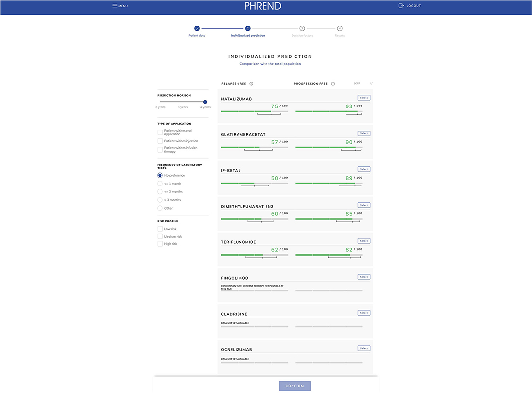Check Patient wishes infusion therapy
This screenshot has height=396, width=532.
click(160, 150)
